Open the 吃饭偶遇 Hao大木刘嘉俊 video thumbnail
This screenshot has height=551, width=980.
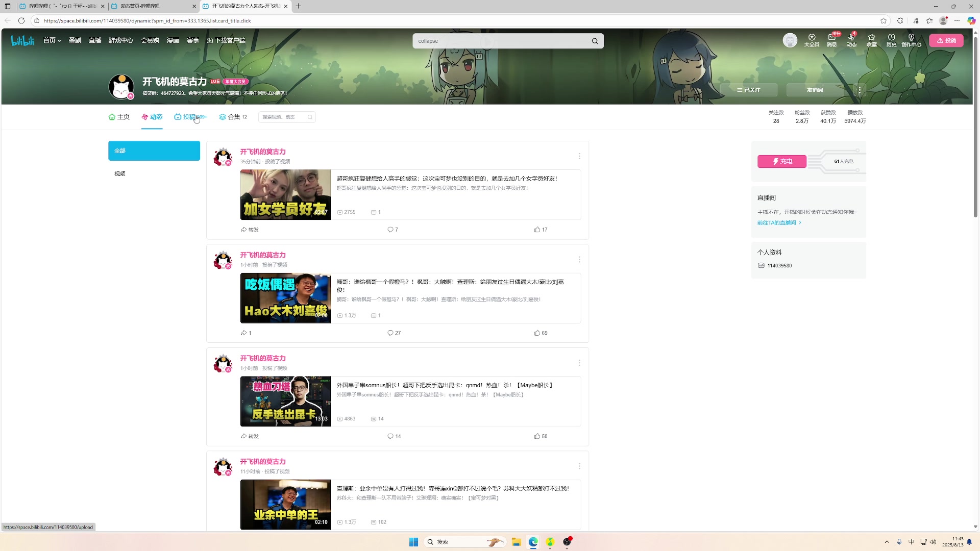point(285,298)
